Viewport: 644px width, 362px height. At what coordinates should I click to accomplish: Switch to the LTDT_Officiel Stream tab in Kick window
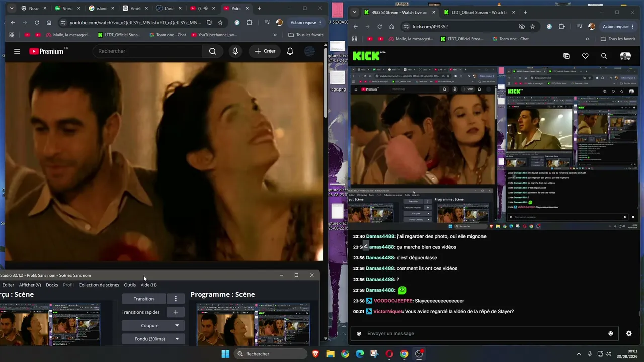coord(480,12)
